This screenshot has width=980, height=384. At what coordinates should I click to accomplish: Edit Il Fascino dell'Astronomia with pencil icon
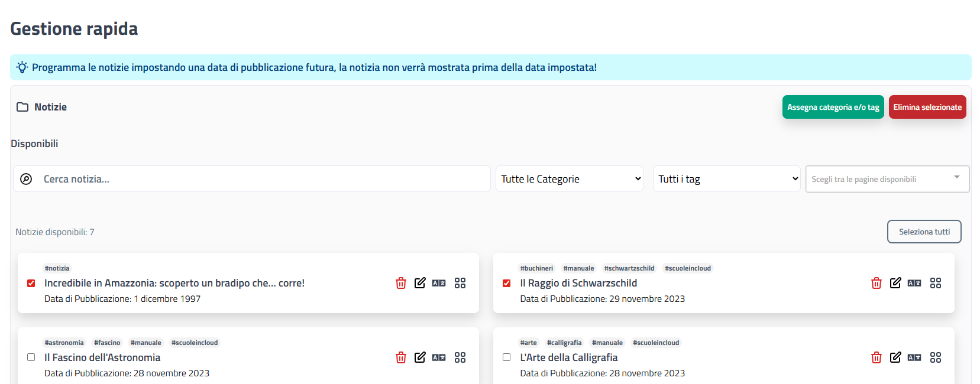420,357
